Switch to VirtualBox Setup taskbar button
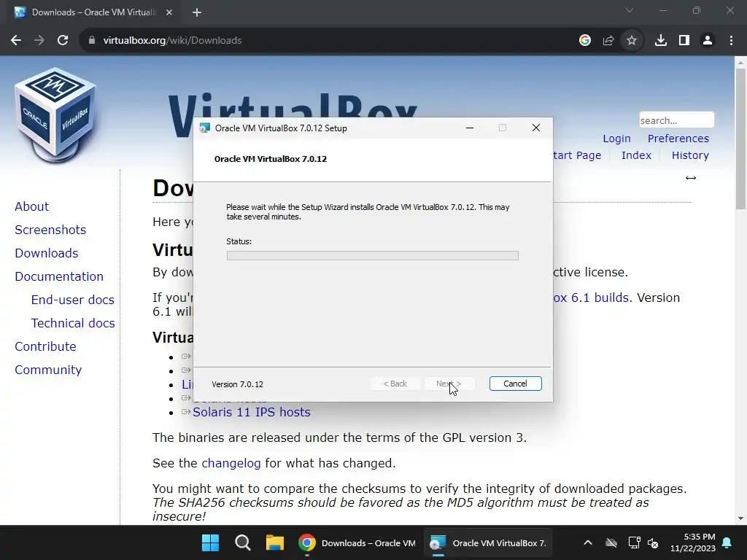This screenshot has height=560, width=747. pyautogui.click(x=488, y=542)
